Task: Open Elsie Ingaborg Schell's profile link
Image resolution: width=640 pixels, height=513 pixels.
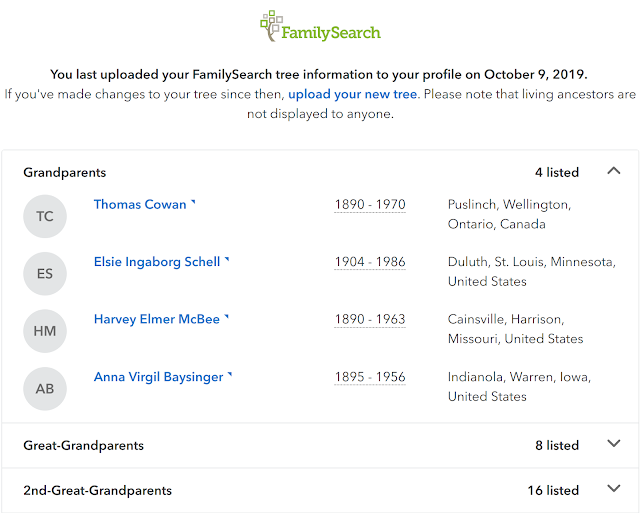Action: (x=157, y=262)
